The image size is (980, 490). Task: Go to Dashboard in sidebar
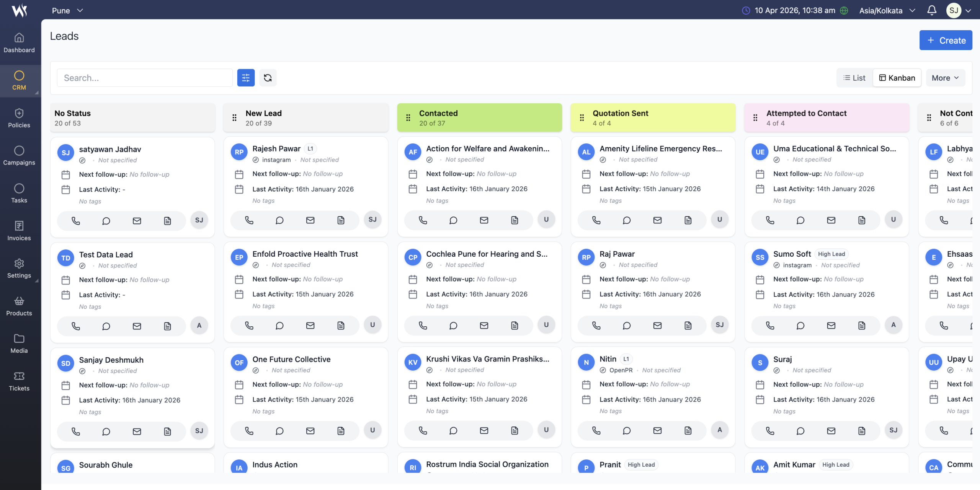click(19, 43)
